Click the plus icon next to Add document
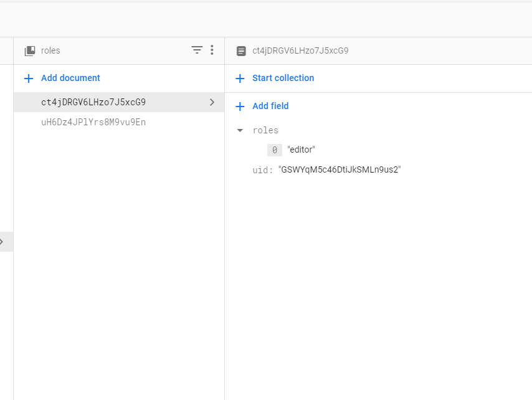 pos(29,79)
